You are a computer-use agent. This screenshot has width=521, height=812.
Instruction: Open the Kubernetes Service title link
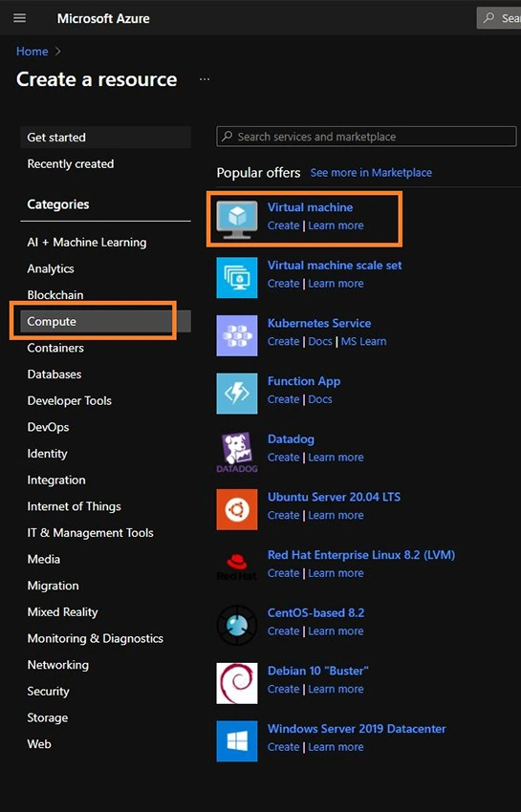319,323
